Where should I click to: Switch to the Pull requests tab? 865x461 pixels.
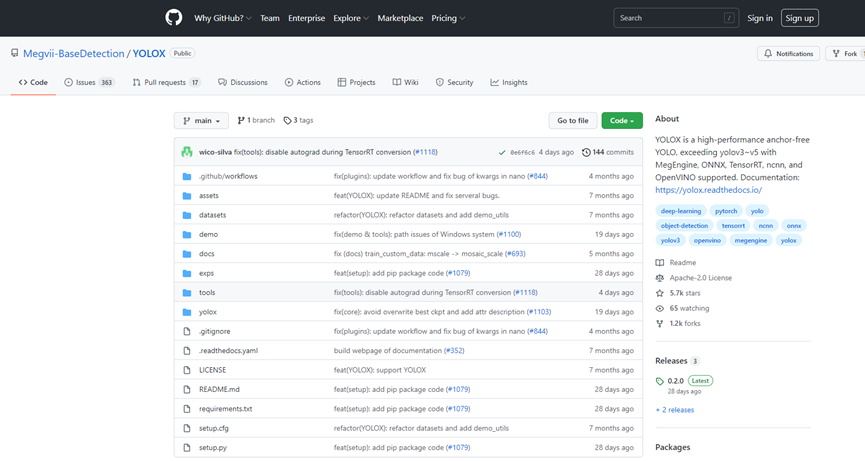(x=167, y=83)
